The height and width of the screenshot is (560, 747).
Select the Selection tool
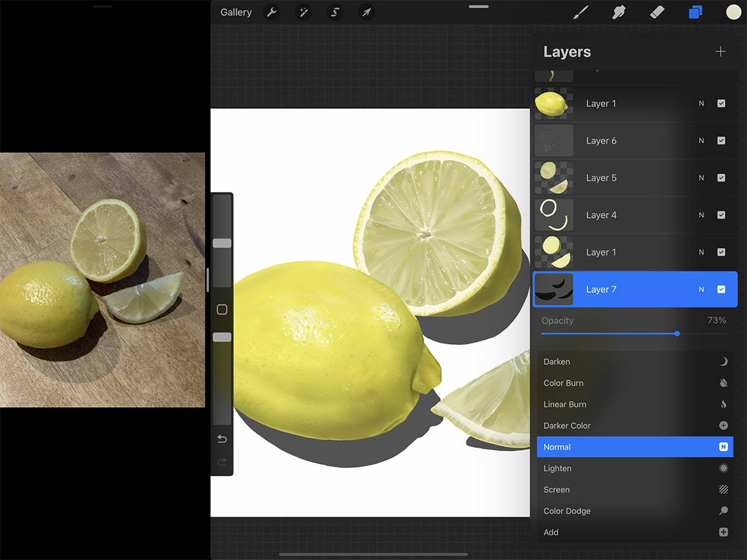335,12
